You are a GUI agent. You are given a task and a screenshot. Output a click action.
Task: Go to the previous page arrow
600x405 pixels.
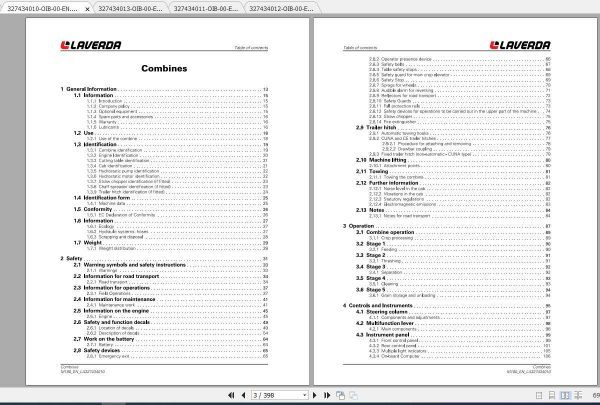(243, 395)
